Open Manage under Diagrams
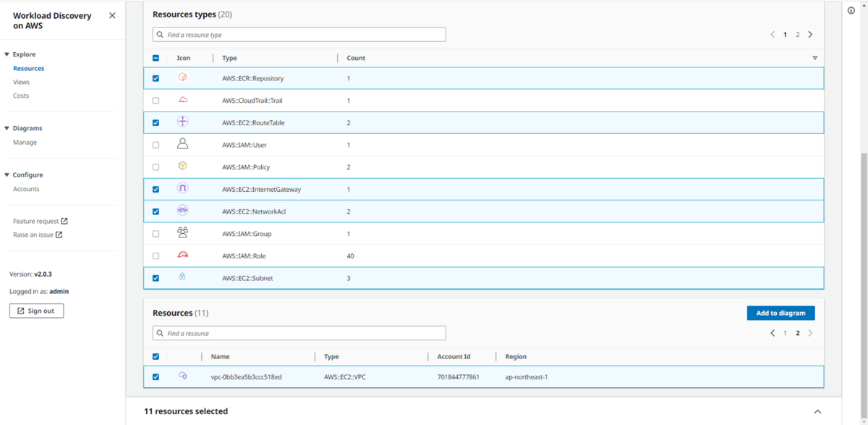This screenshot has width=868, height=425. coord(25,142)
